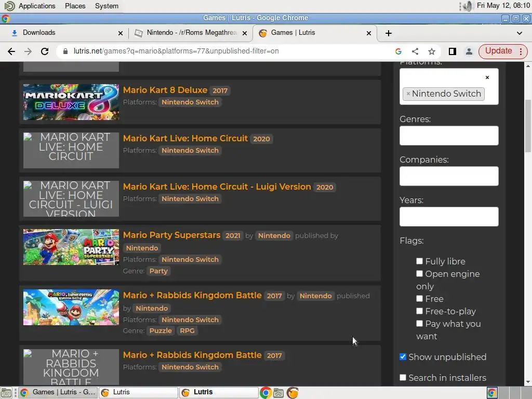Open the Applications menu
This screenshot has height=399, width=532.
[37, 6]
